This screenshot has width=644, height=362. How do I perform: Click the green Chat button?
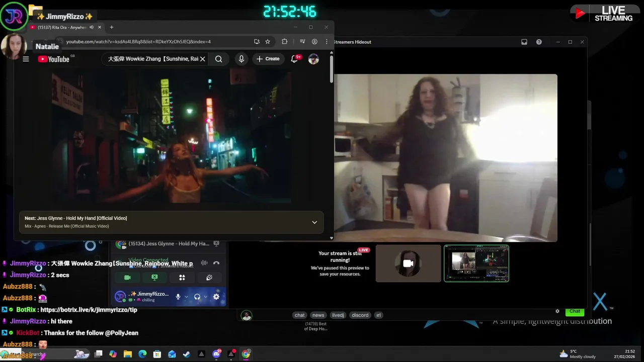pos(575,311)
